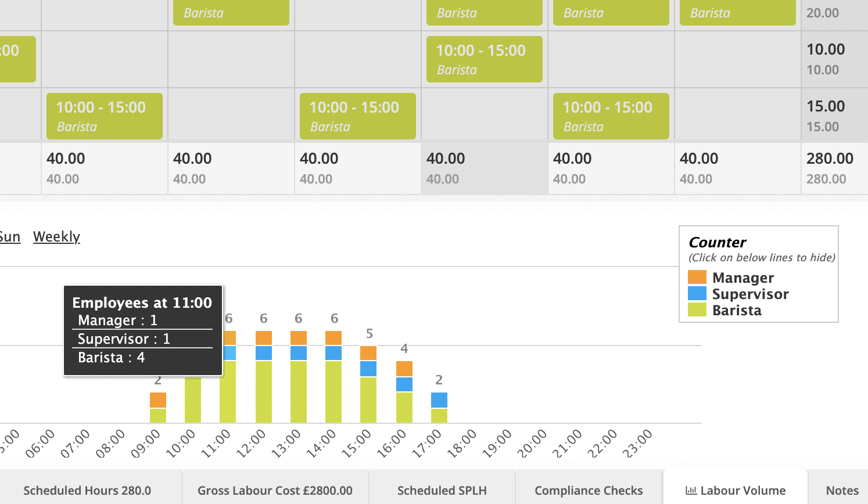
Task: Switch to the Weekly view link
Action: tap(56, 236)
